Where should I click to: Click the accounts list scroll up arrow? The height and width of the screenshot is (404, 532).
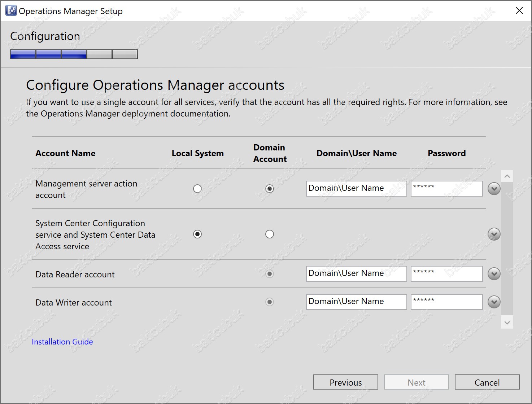click(507, 176)
